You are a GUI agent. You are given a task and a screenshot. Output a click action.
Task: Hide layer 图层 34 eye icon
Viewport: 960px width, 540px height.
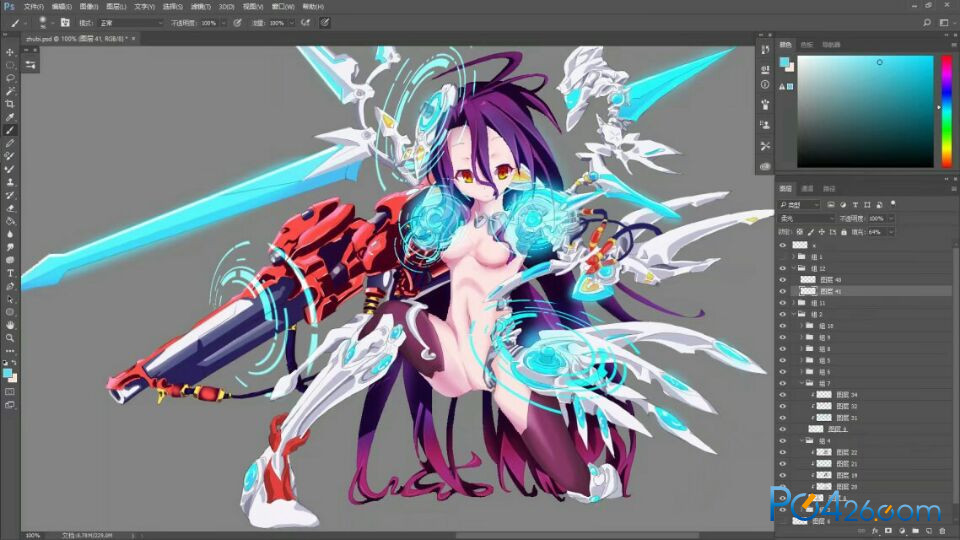click(782, 395)
